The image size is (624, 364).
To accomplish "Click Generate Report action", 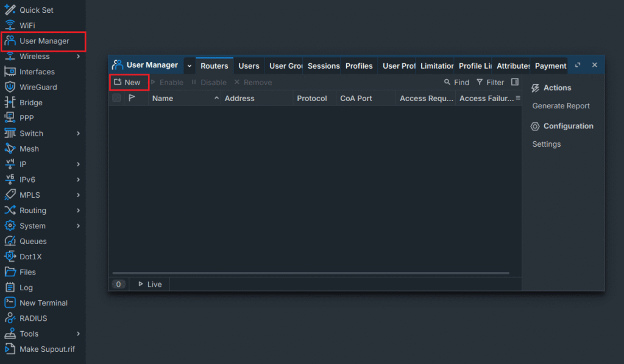I will [x=561, y=106].
